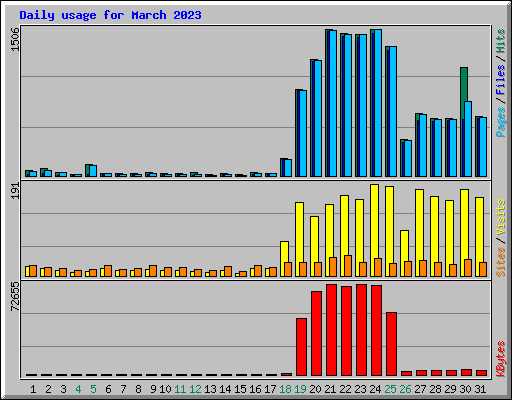512x400 pixels.
Task: Click day 30 on the x-axis
Action: tap(465, 389)
